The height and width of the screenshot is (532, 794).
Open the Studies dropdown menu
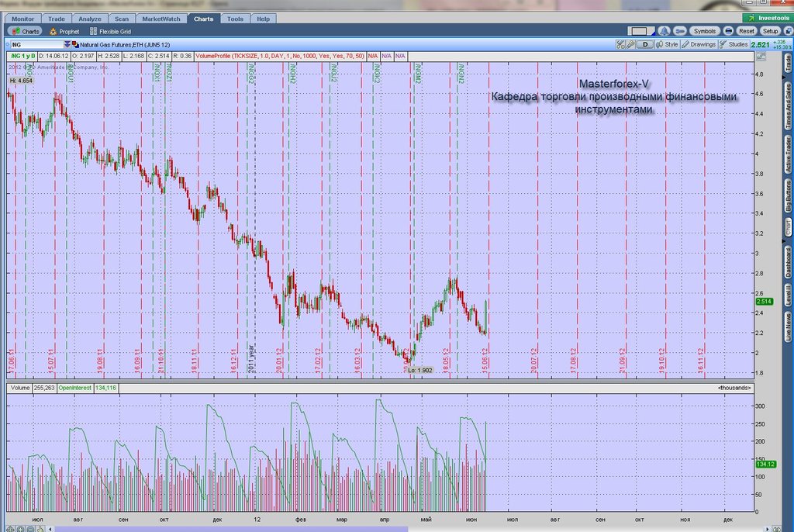point(734,44)
